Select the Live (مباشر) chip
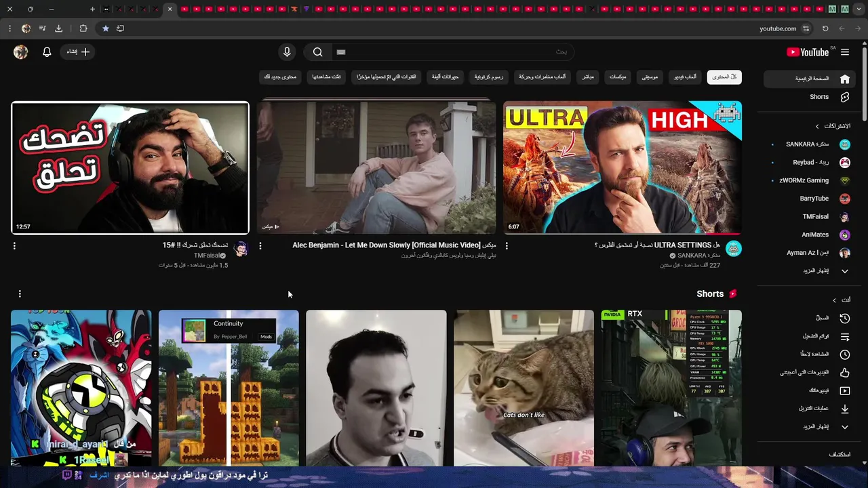868x488 pixels. tap(588, 77)
